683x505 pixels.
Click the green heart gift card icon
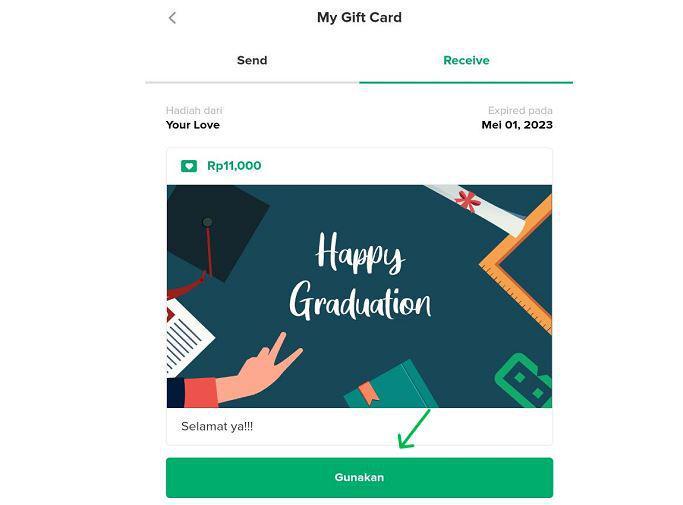[189, 166]
